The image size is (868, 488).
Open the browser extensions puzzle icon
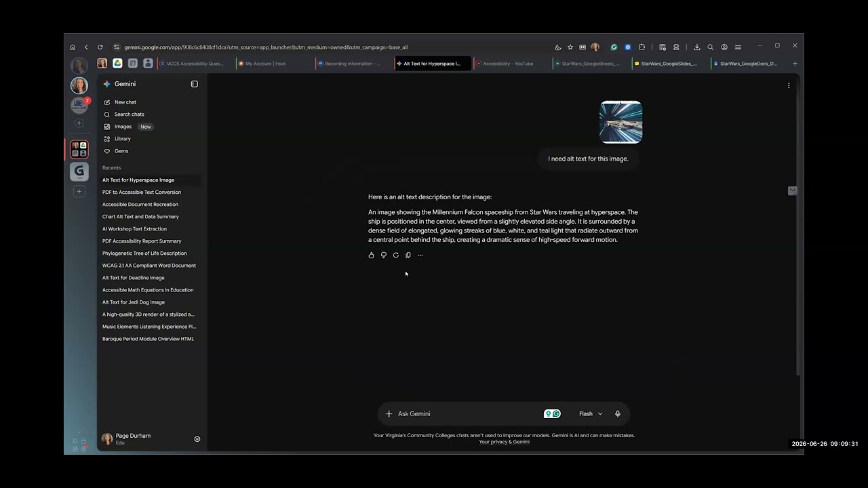[642, 47]
